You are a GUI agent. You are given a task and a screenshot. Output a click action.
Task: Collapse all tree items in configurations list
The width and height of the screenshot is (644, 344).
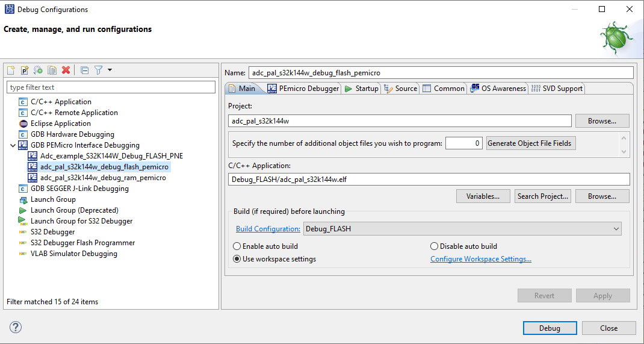[84, 70]
